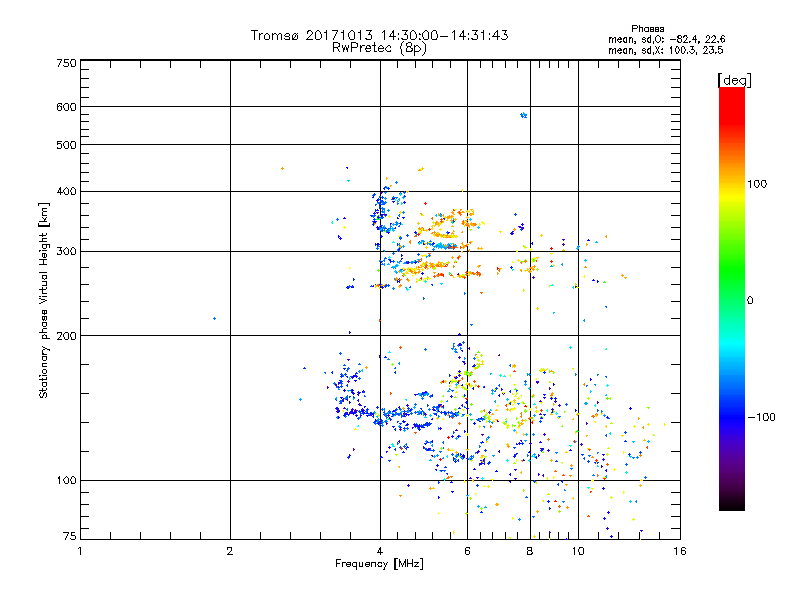This screenshot has width=800, height=600.
Task: Select the "mean, sd,O: -82.4, 22.6" line
Action: point(666,39)
